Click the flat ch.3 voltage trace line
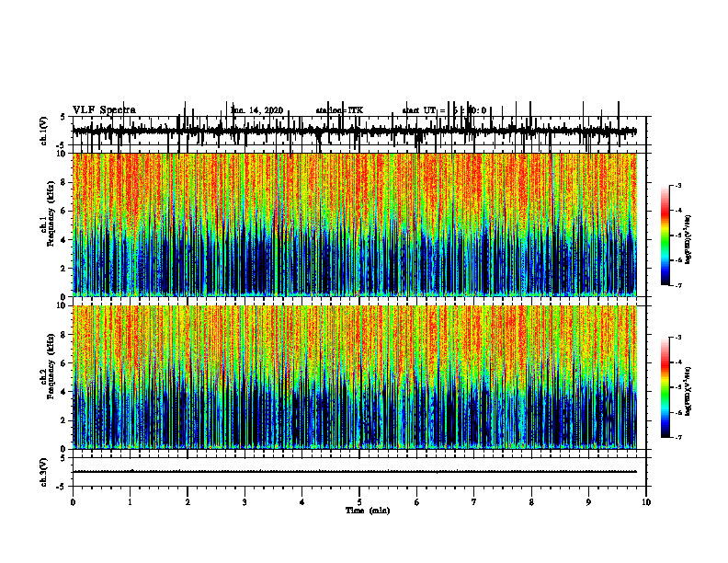This screenshot has width=728, height=563. 355,472
